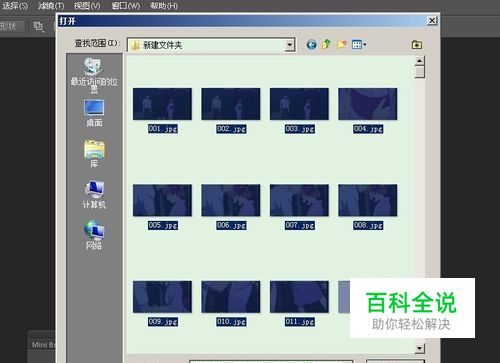Screen dimensions: 500x363
Task: Open the Computer (计算机) shortcut
Action: 94,195
